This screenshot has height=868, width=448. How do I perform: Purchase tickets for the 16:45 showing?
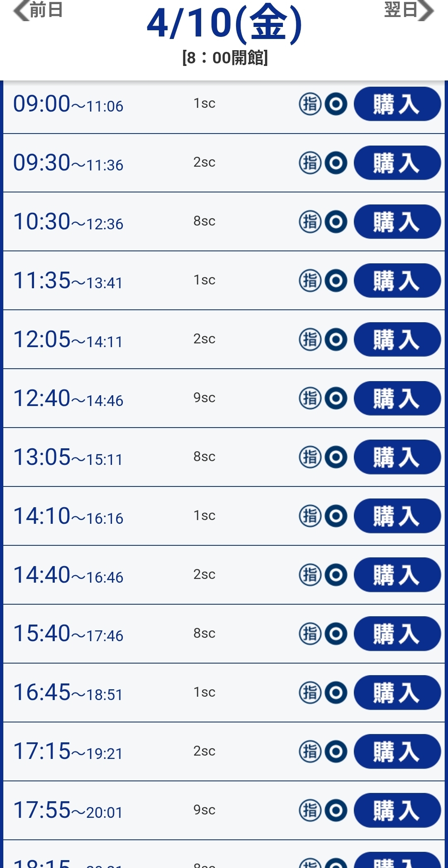397,693
